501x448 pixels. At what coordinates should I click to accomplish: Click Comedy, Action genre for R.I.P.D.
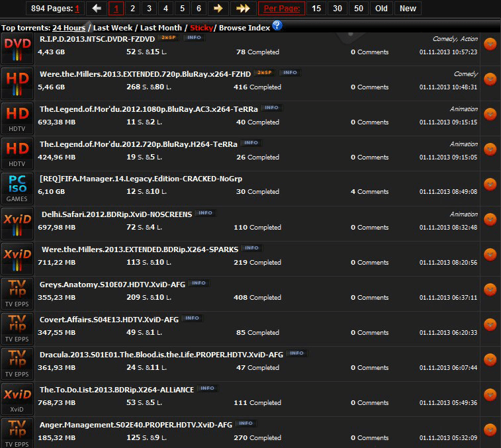point(455,39)
